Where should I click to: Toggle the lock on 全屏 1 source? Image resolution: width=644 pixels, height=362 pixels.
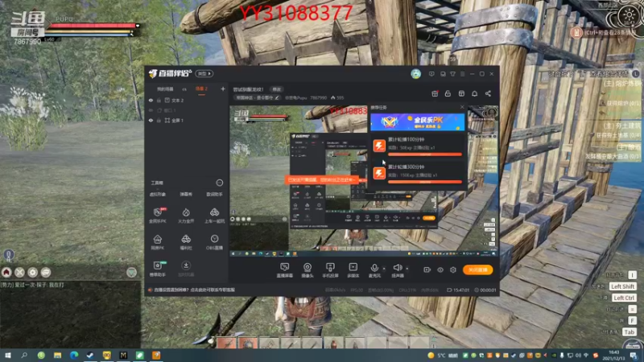[x=159, y=120]
